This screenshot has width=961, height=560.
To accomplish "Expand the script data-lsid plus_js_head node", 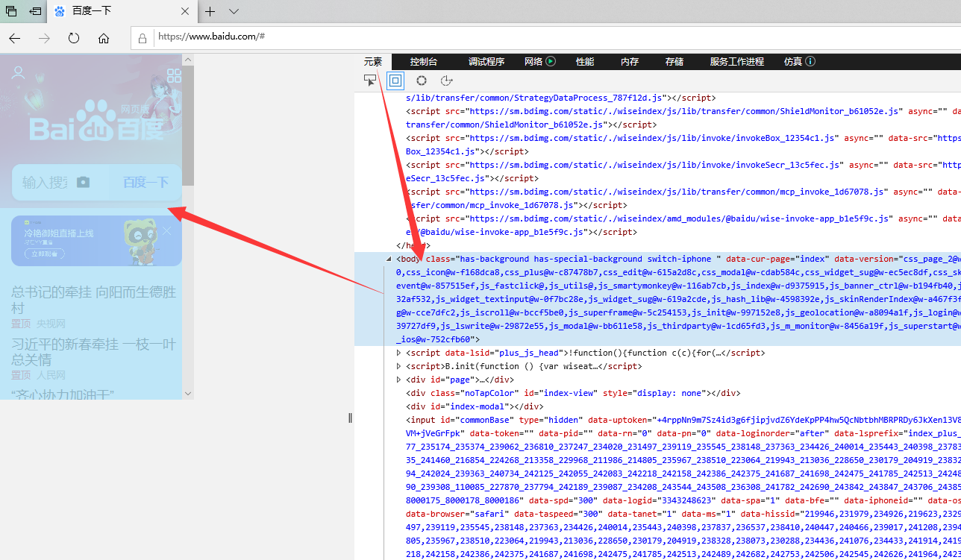I will (x=399, y=353).
